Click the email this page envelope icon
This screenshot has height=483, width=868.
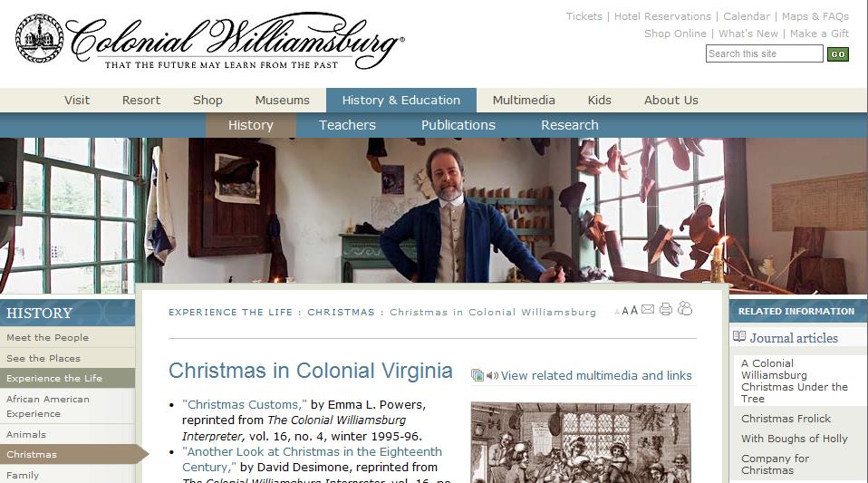(648, 309)
